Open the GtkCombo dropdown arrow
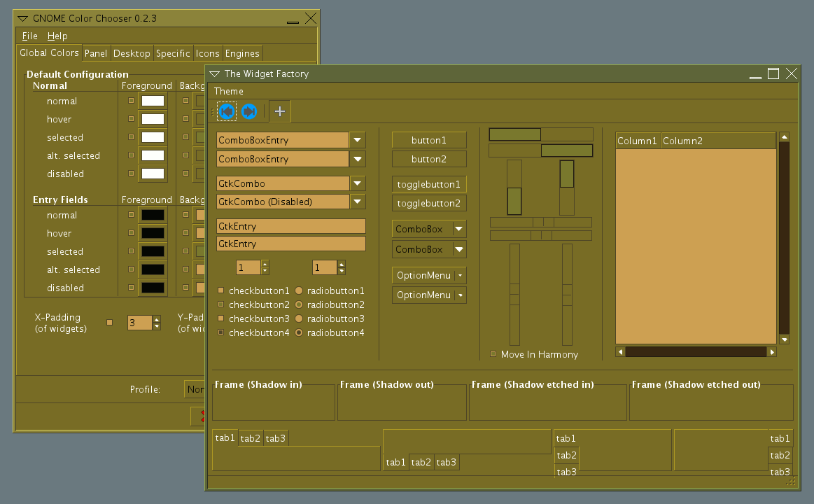Image resolution: width=814 pixels, height=504 pixels. tap(358, 183)
